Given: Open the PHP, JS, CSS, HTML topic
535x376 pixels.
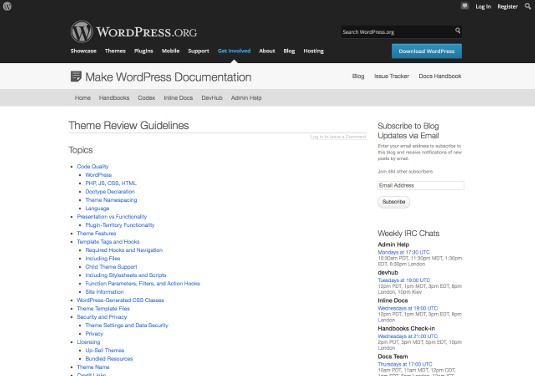Looking at the screenshot, I should pos(111,183).
